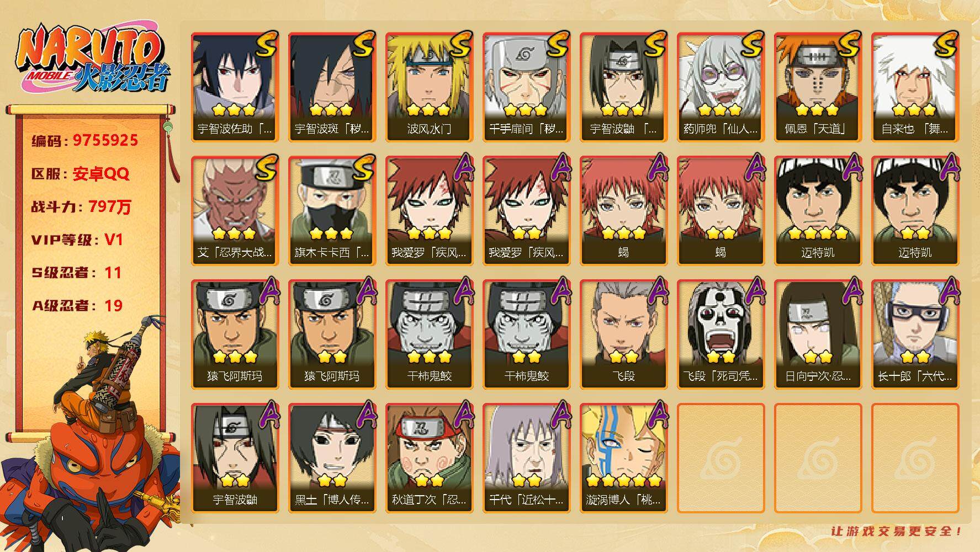Click the 秋道丁次 A-rank card

coord(429,458)
